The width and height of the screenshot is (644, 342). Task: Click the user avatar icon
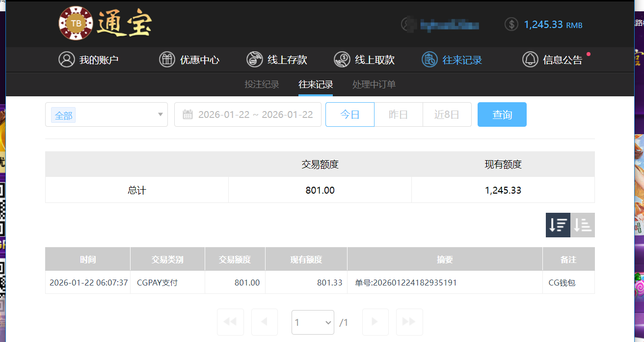tap(407, 24)
